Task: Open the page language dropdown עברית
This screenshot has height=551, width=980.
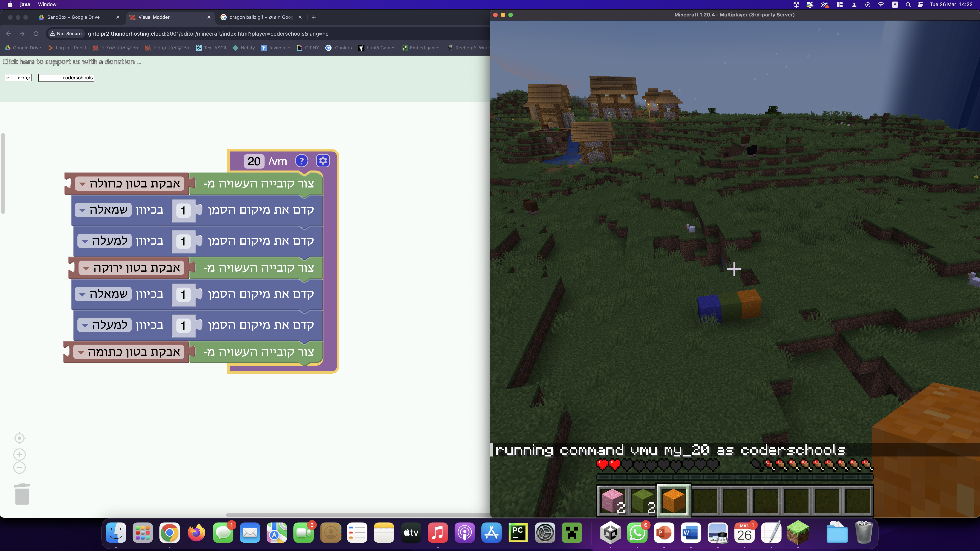Action: click(x=18, y=77)
